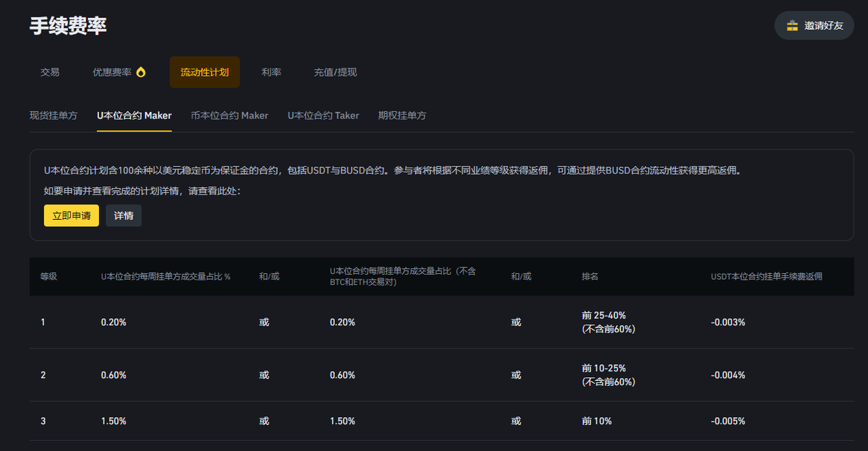
Task: Click the gift icon in 邀请好友 button
Action: (x=793, y=25)
